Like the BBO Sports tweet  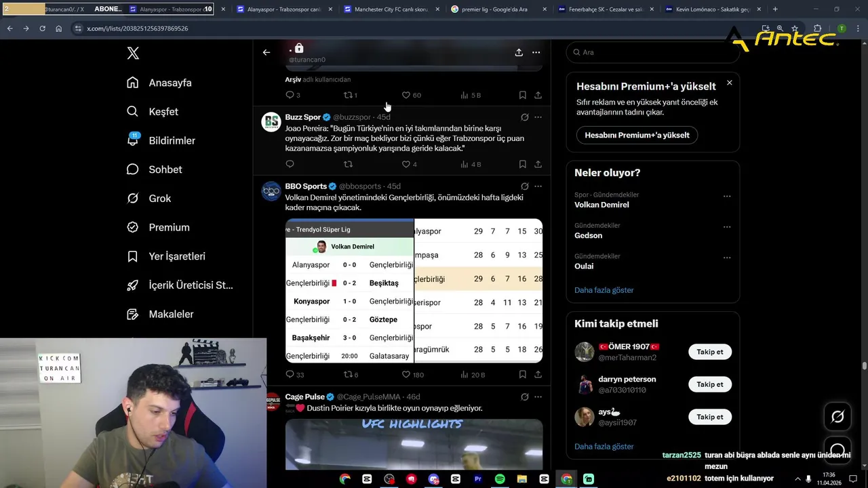[412, 375]
